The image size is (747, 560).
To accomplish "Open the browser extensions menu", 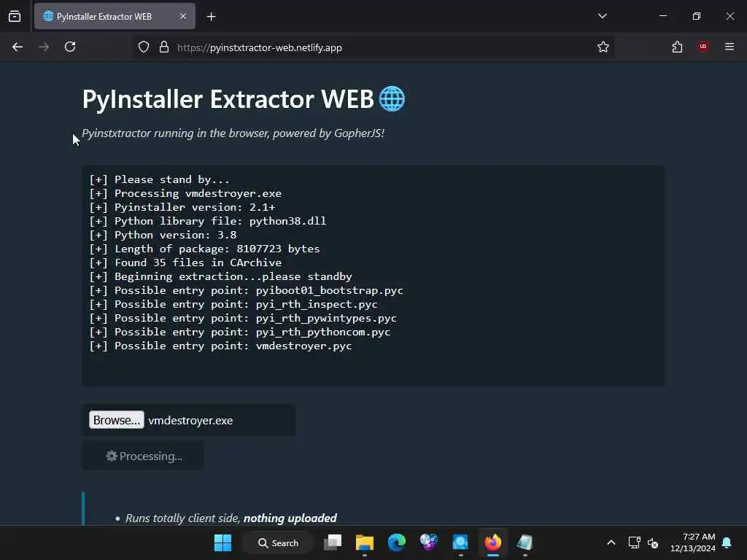I will tap(677, 47).
